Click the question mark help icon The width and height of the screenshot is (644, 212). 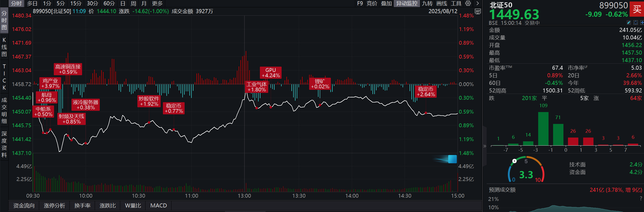coord(641,199)
